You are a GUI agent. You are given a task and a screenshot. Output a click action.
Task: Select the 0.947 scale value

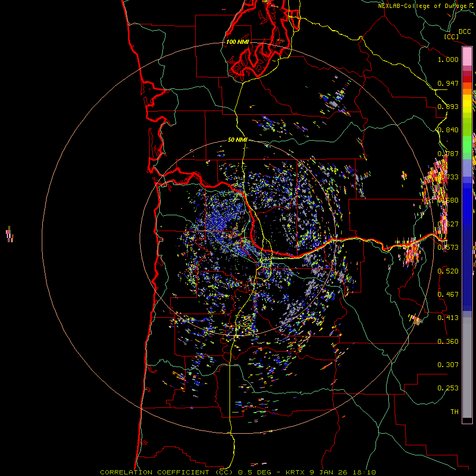coord(448,83)
